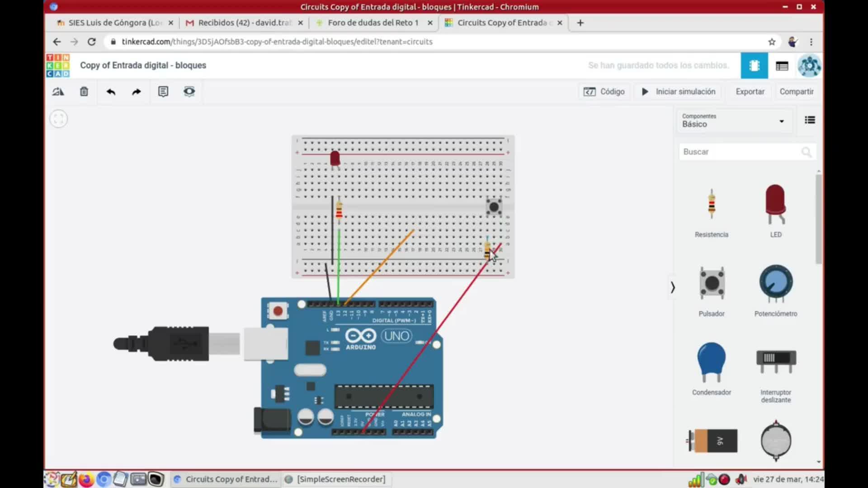Select the Potenciómetro component thumbnail
The height and width of the screenshot is (488, 868).
(775, 285)
